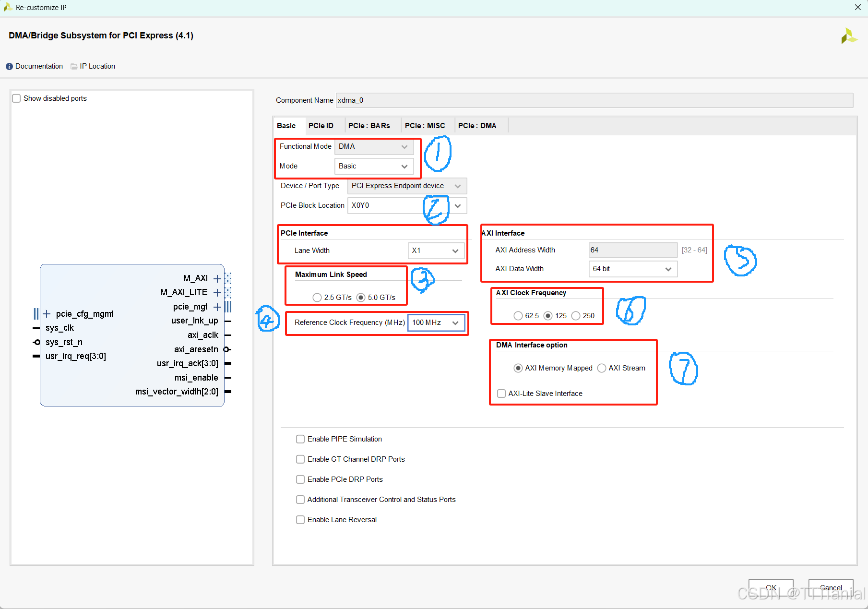Switch to the PCIe : DMA tab
This screenshot has height=609, width=868.
click(477, 126)
